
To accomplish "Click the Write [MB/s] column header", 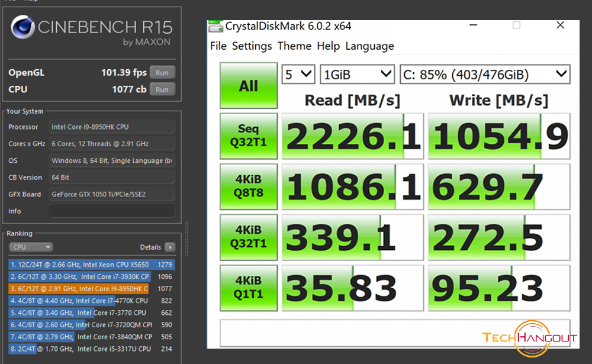I will coord(498,101).
